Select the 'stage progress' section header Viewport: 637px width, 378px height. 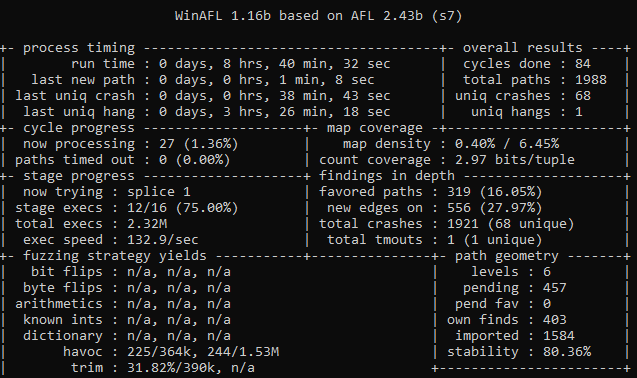pos(79,176)
